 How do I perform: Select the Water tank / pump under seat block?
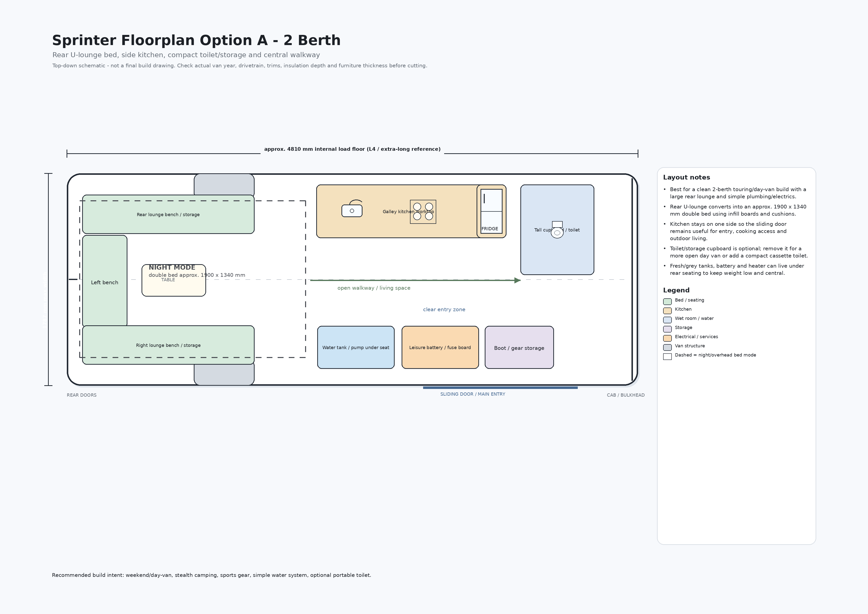click(x=356, y=347)
